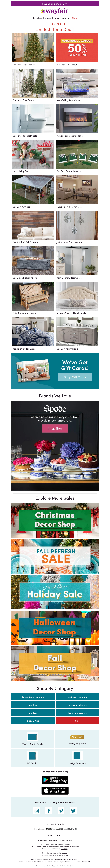
Task: Open Design Services tile
Action: coord(77,758)
